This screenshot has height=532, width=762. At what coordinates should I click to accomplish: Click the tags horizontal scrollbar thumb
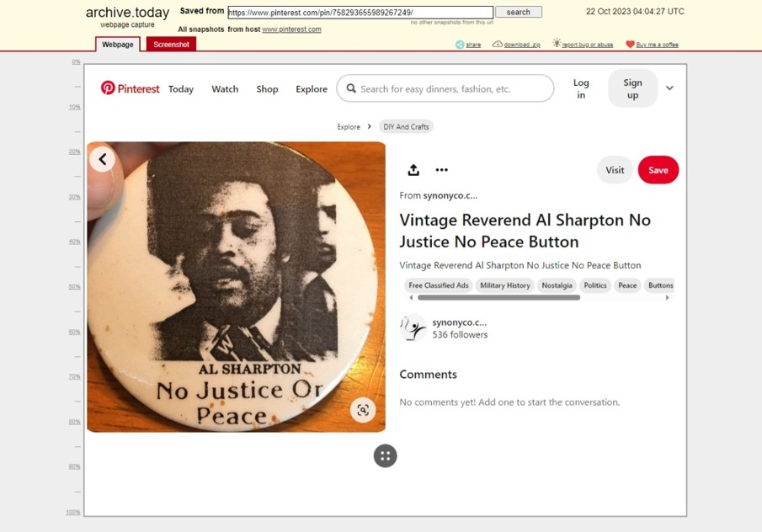498,297
